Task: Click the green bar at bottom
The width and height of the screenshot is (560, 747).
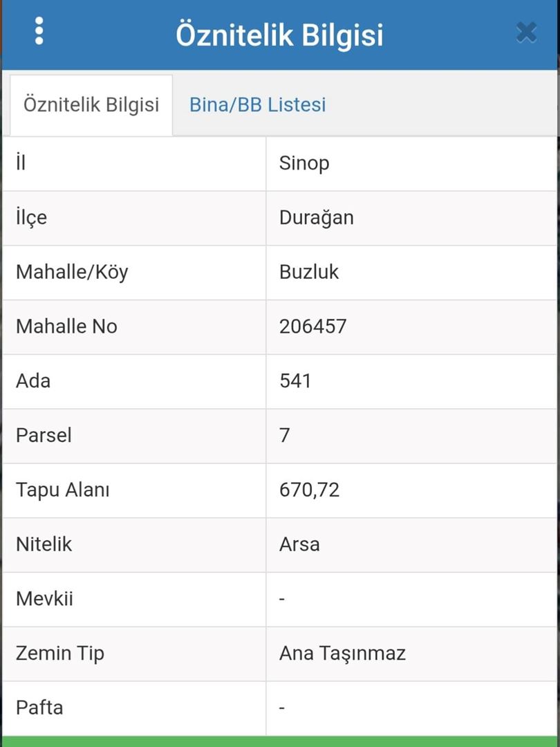Action: (280, 741)
